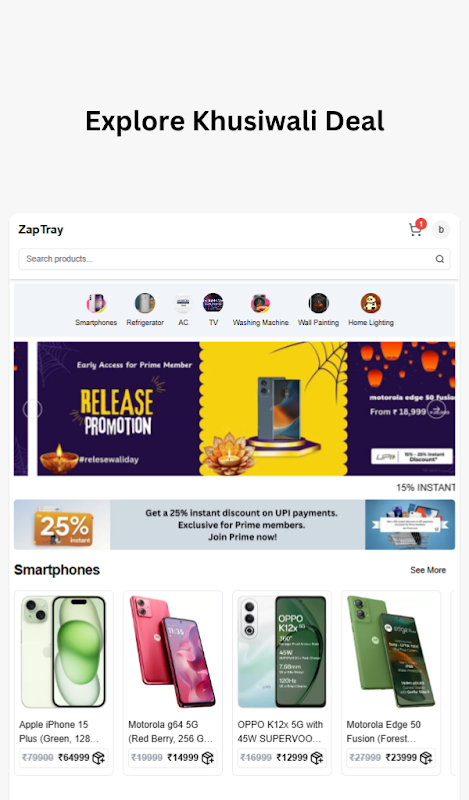
Task: Click See More for Smartphones
Action: (x=428, y=570)
